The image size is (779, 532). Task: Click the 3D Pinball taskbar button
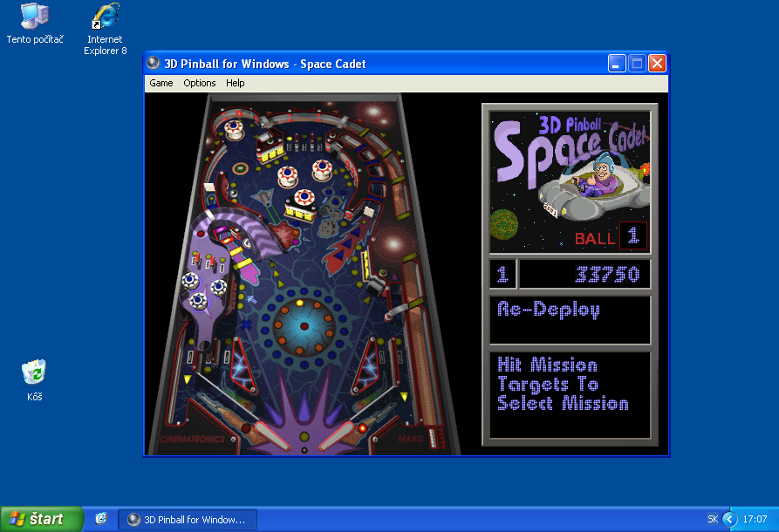[188, 520]
